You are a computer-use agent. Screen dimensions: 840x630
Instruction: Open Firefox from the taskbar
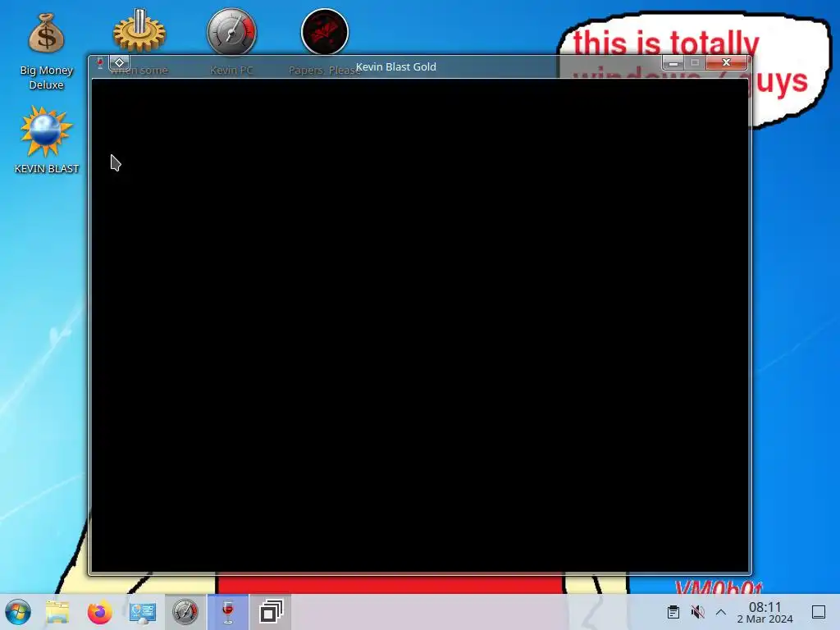pos(99,612)
